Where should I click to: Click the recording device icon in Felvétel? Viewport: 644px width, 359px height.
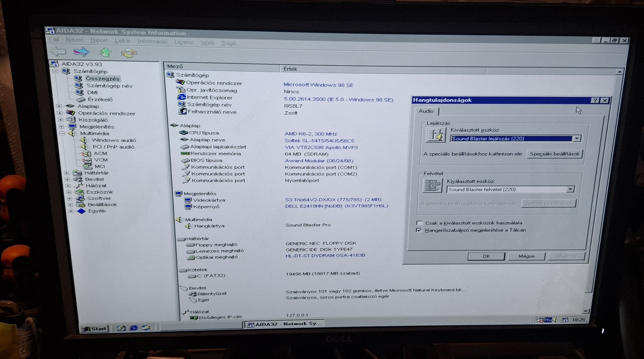(x=432, y=185)
